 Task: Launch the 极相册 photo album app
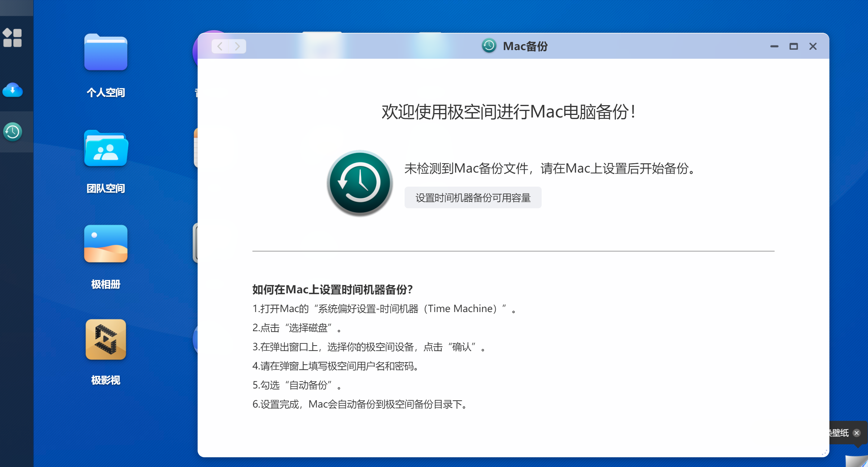pyautogui.click(x=106, y=244)
